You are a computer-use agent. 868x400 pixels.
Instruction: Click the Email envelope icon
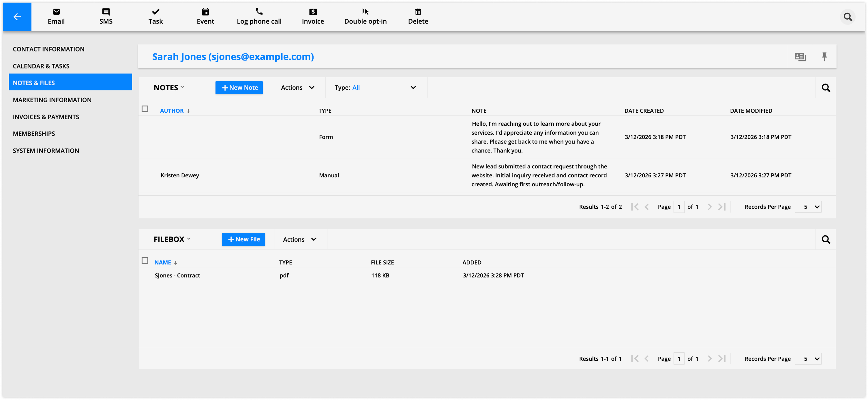tap(56, 12)
